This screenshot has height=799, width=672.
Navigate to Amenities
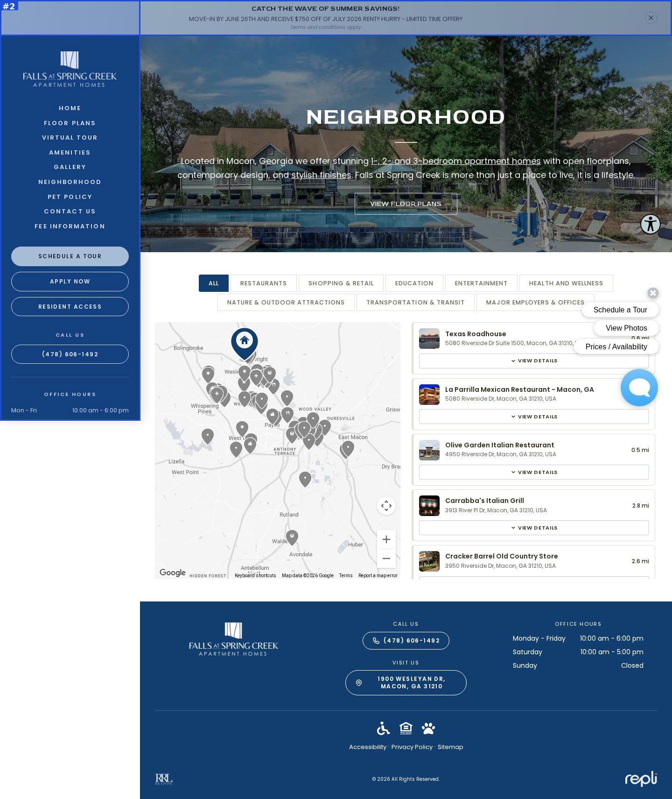pyautogui.click(x=70, y=153)
